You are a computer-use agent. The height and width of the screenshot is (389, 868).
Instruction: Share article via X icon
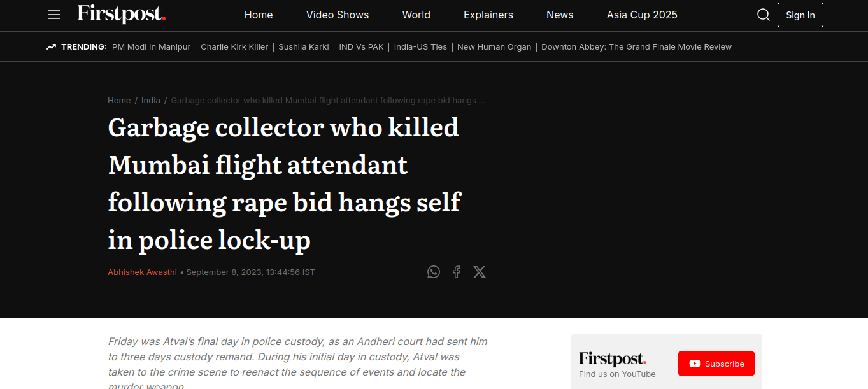(480, 272)
